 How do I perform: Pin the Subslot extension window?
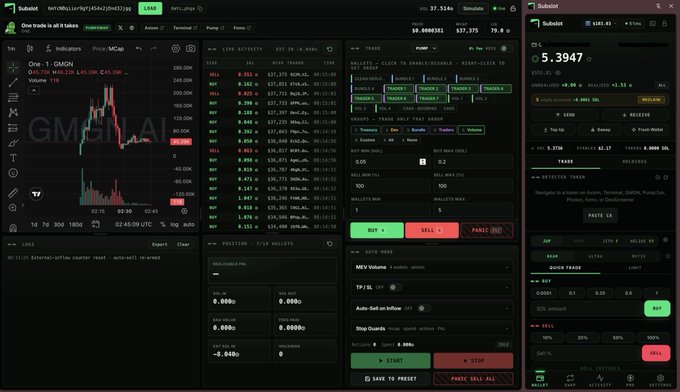point(658,6)
